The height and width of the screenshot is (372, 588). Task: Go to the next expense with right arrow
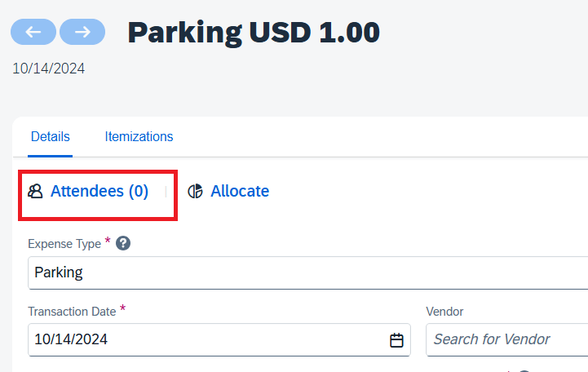82,32
